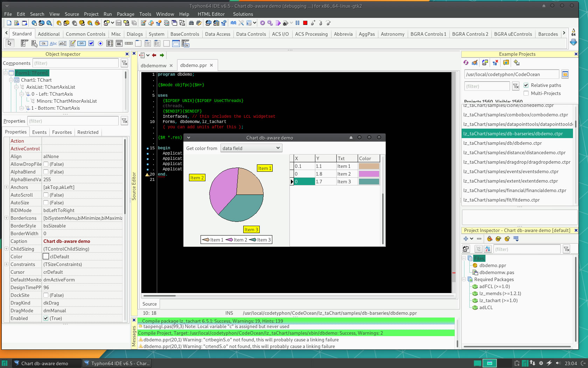
Task: Select lz_taChart/samples/fit/fitdemo.ctpr in project list
Action: (501, 200)
